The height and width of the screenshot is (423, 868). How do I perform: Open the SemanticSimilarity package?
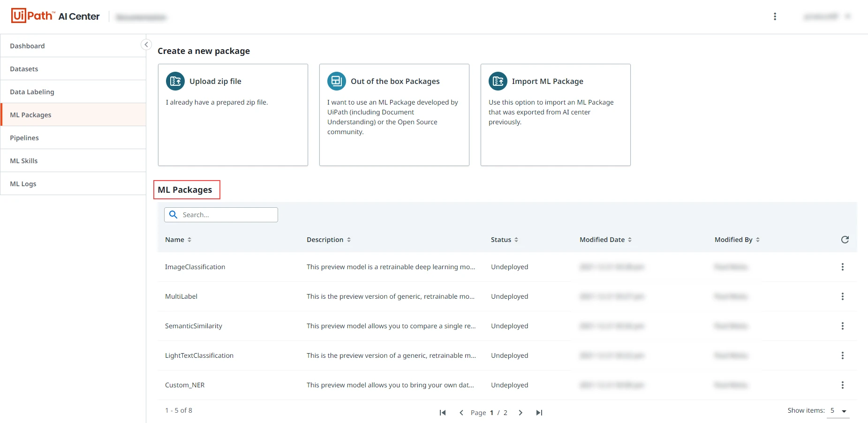point(194,326)
